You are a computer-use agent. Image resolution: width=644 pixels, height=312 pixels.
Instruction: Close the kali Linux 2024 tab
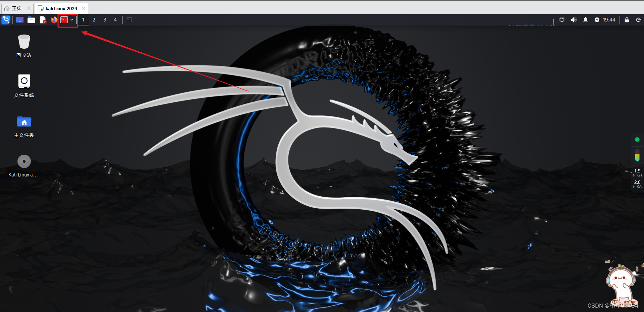83,8
